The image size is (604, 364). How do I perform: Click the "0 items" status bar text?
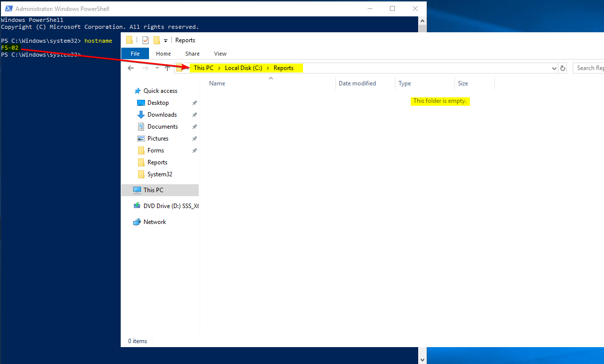tap(138, 341)
